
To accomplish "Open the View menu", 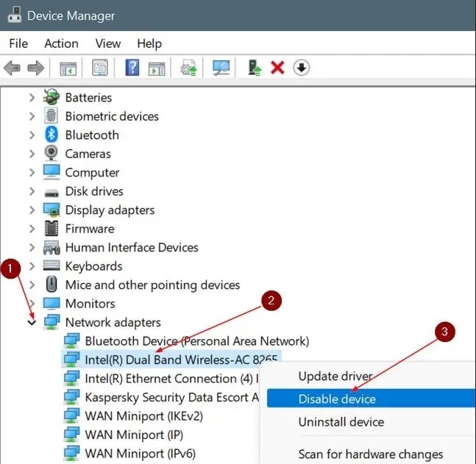I will coord(108,43).
